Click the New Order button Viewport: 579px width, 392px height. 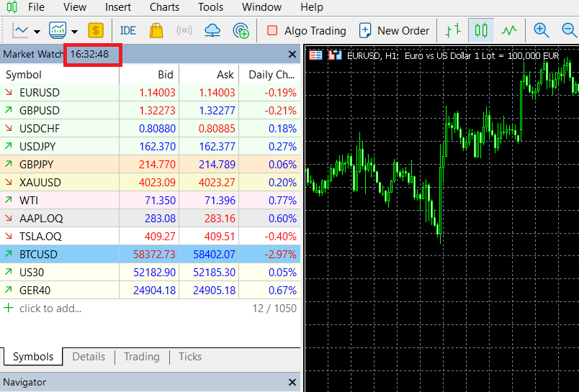(x=394, y=31)
